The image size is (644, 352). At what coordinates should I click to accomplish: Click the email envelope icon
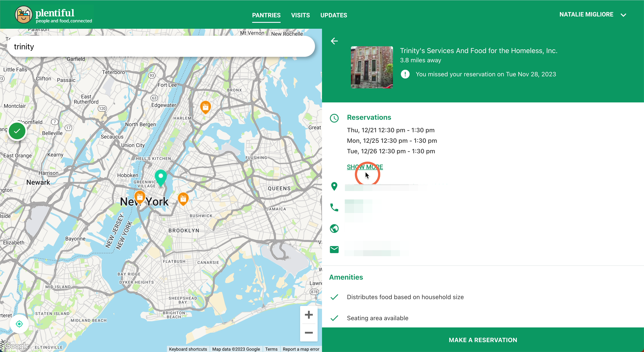(334, 249)
